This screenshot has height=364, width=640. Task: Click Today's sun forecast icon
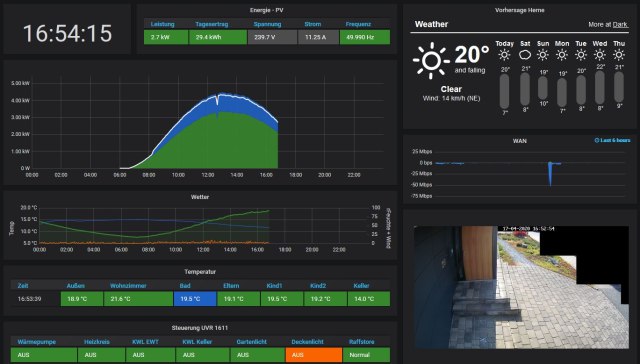pyautogui.click(x=504, y=55)
